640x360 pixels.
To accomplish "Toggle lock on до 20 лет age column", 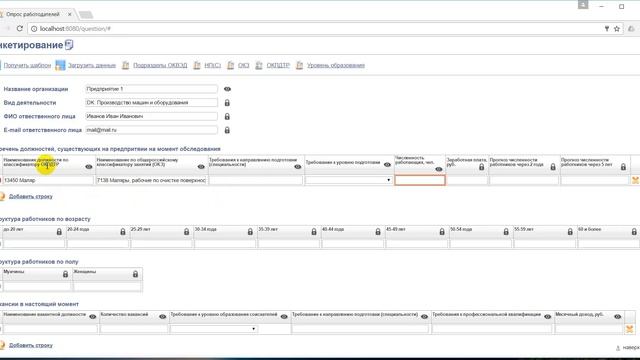I will point(59,232).
